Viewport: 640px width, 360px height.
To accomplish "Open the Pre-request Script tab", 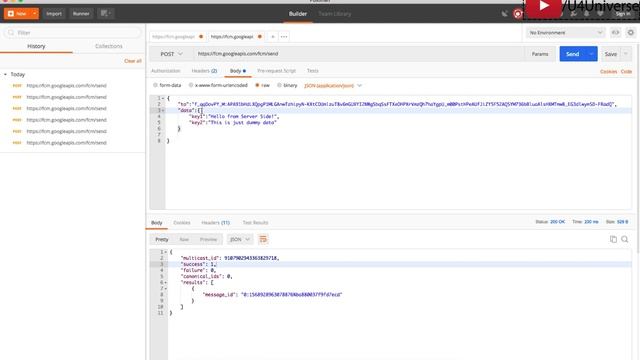I will [276, 71].
